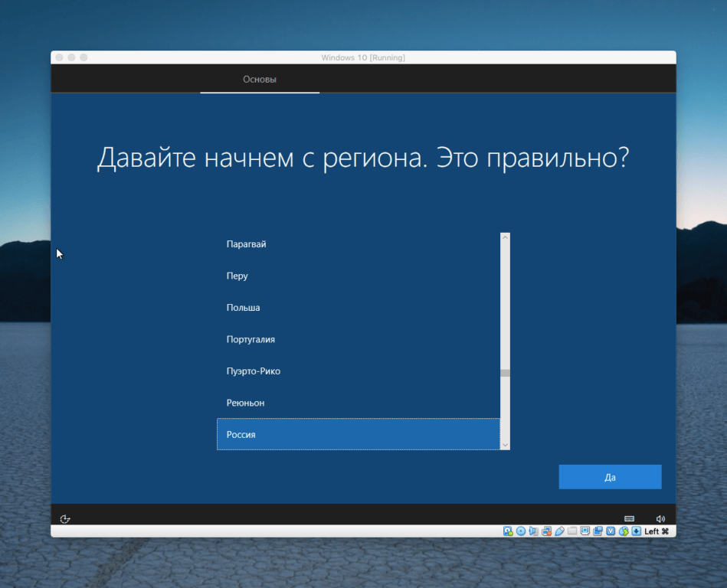Click the Left ⌘ host key label
Screen dimensions: 727x588
point(657,531)
